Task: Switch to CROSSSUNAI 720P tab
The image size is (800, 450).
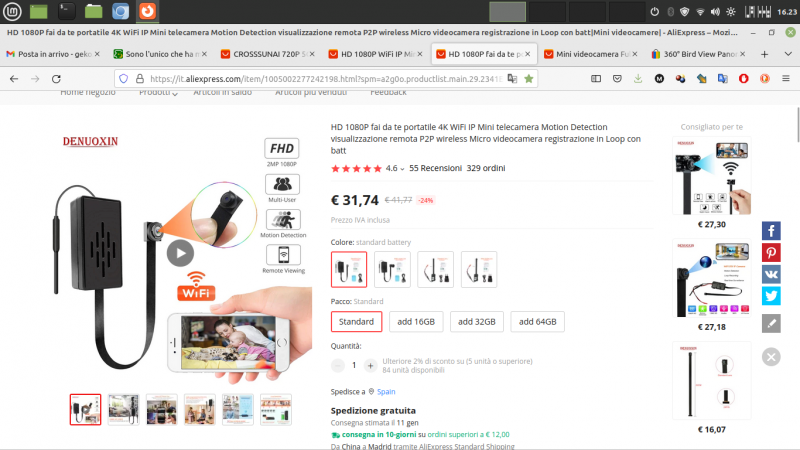Action: [x=267, y=54]
